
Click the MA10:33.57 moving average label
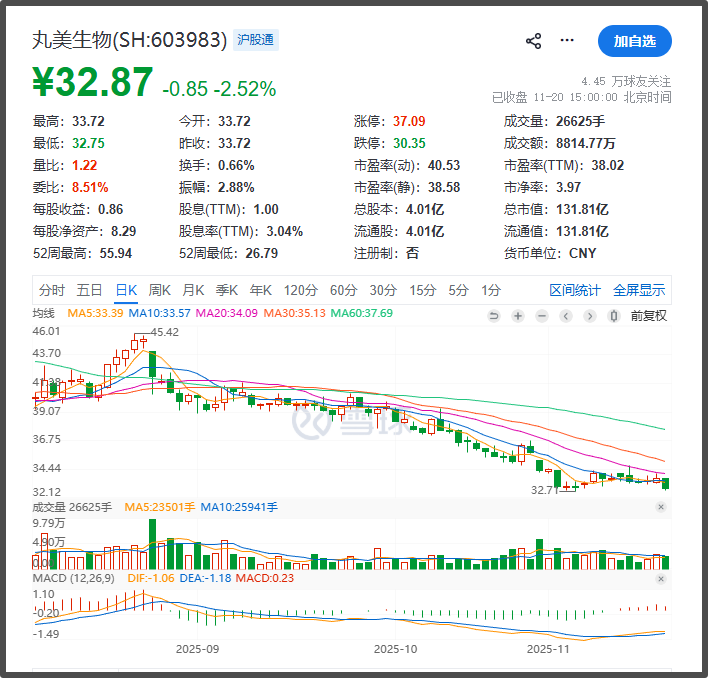click(x=159, y=313)
